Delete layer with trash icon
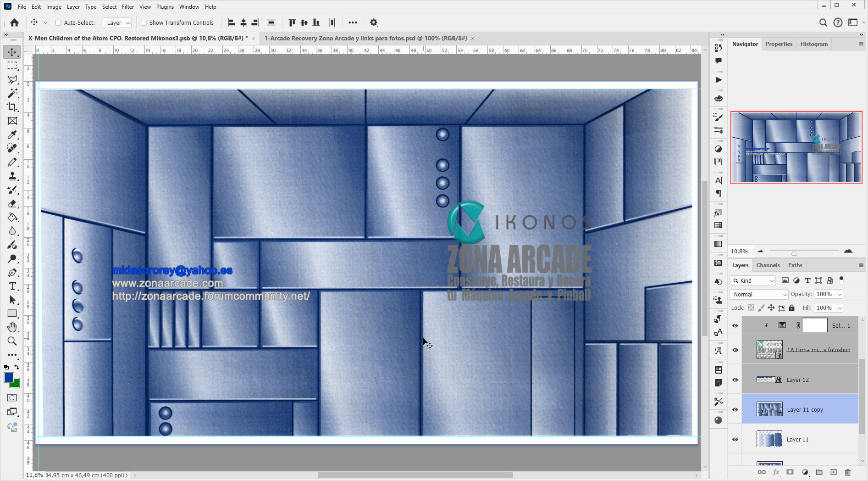 pos(848,472)
